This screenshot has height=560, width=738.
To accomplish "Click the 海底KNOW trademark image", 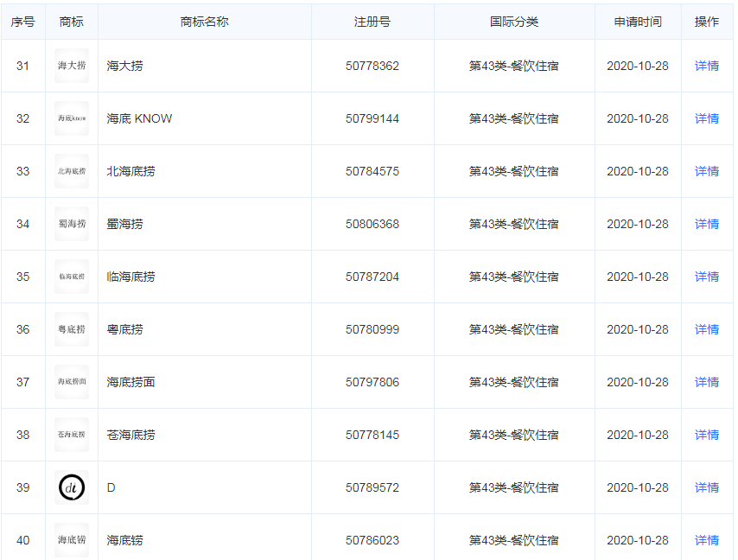I will 72,118.
